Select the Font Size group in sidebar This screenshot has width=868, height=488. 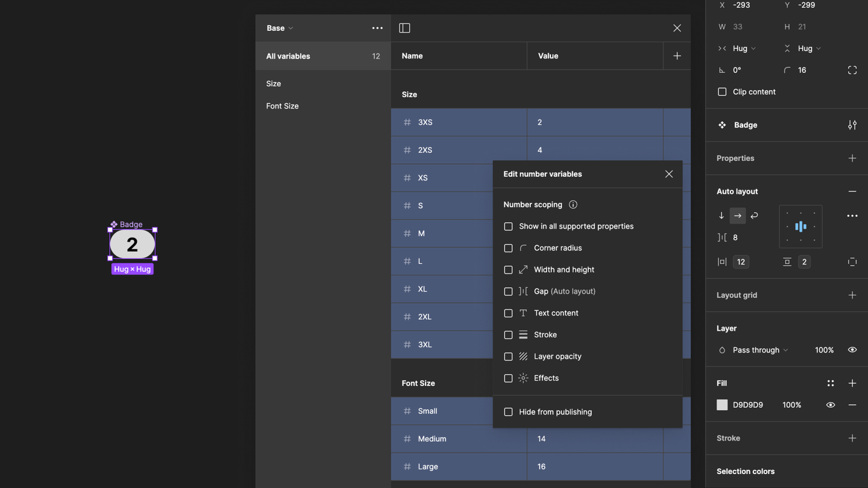click(x=283, y=106)
